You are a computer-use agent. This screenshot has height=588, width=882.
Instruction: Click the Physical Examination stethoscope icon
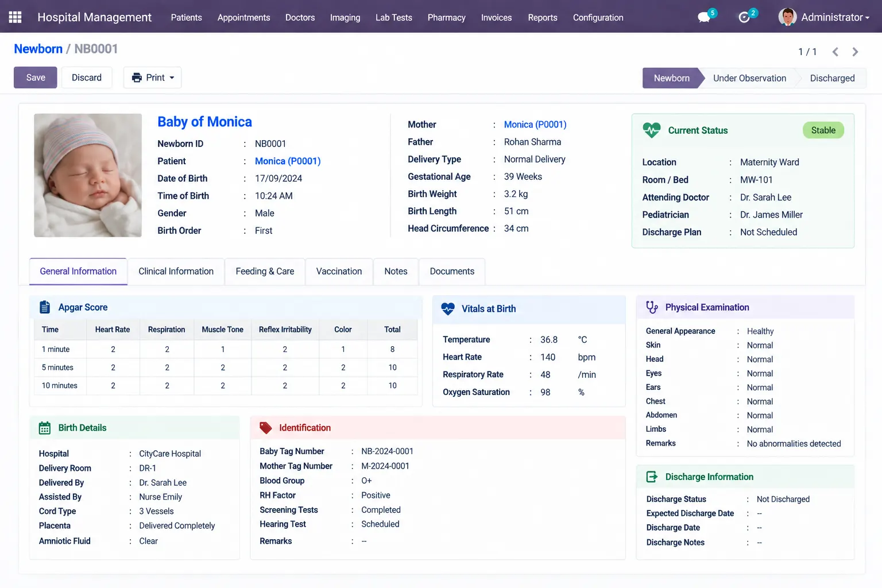tap(652, 307)
